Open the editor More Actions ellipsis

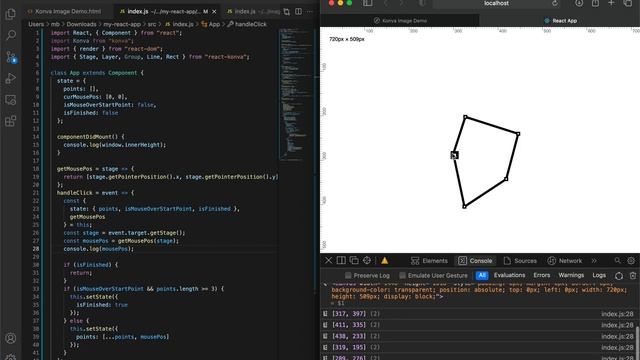pyautogui.click(x=310, y=11)
